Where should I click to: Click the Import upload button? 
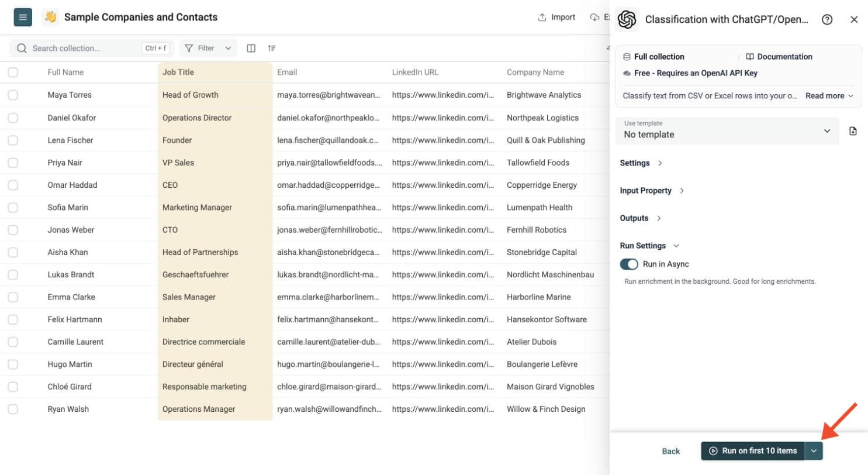tap(556, 18)
